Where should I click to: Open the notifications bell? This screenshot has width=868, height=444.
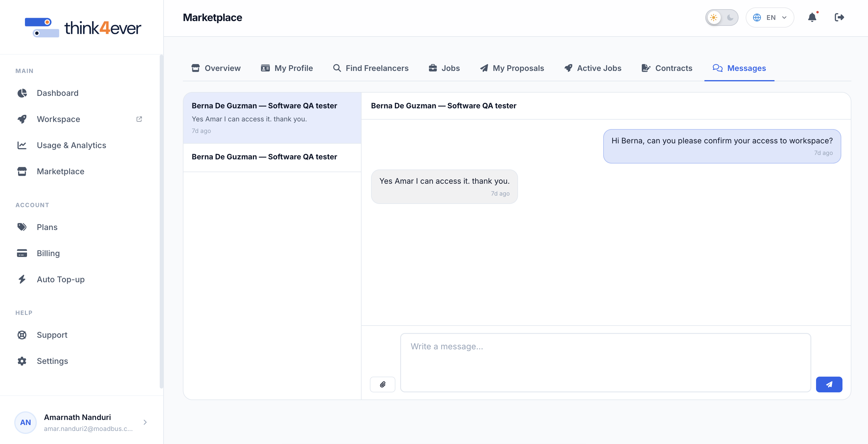pos(812,18)
